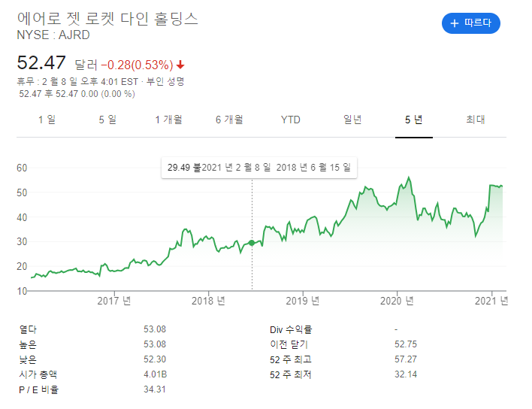Click the -0.28(0.53%) price change text

[137, 65]
